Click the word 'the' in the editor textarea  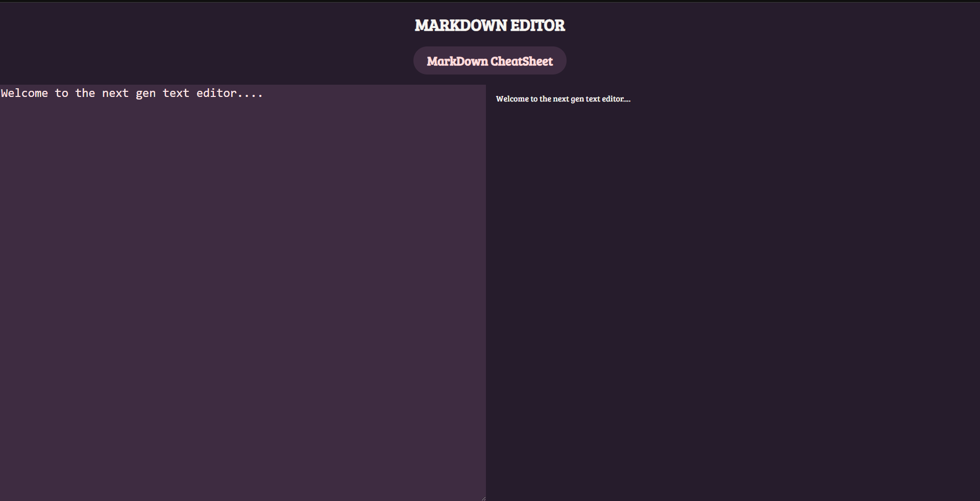[x=85, y=93]
